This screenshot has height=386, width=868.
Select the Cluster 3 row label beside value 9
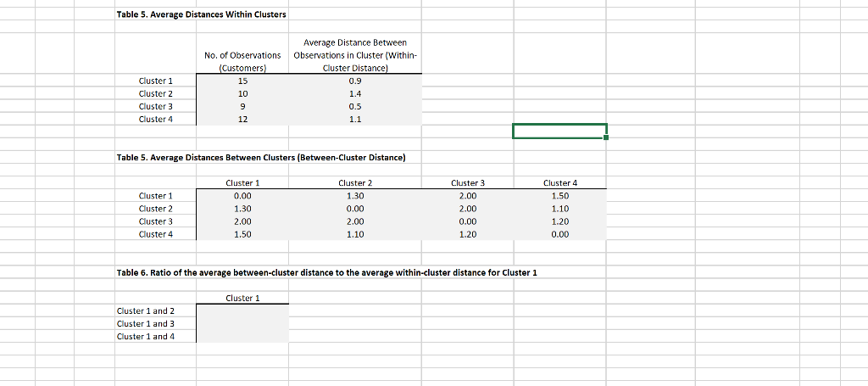click(x=156, y=106)
